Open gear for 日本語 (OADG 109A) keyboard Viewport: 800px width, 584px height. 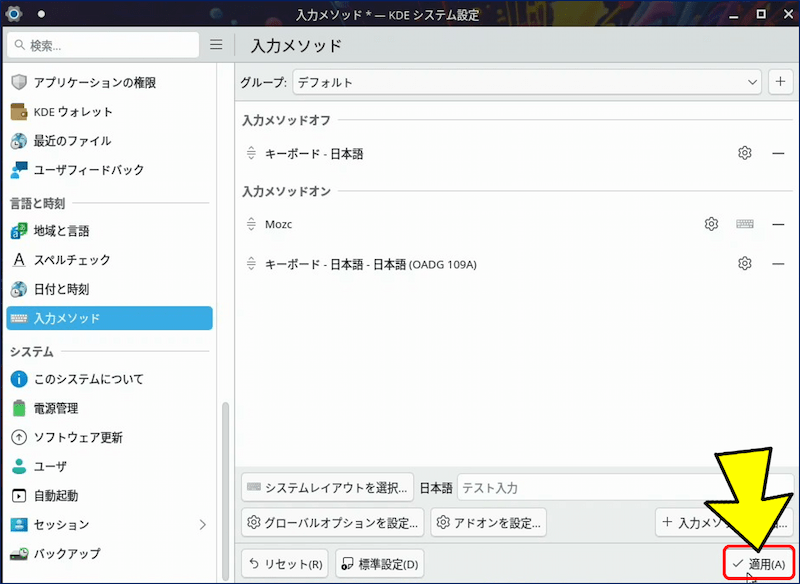pyautogui.click(x=744, y=263)
